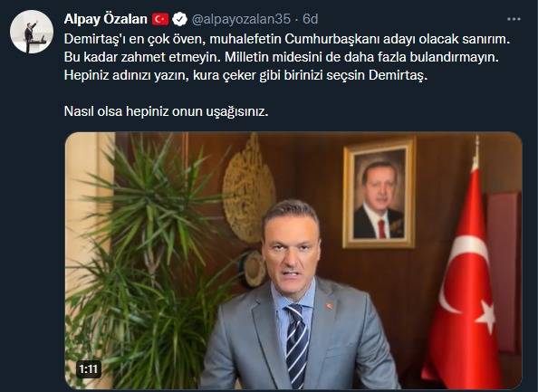Click the tweet line starting "Demirtaş'ı en çok öven"
This screenshot has width=538, height=392.
tap(287, 39)
